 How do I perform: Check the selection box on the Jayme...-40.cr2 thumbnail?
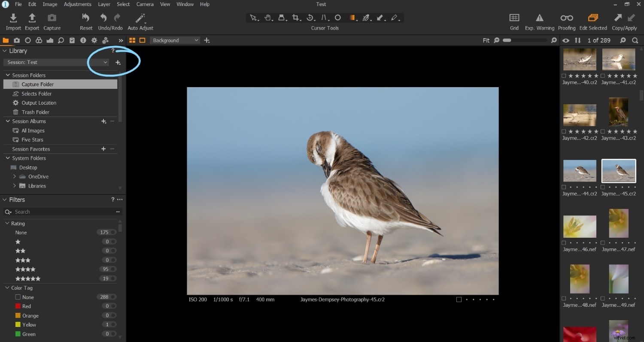coord(563,76)
